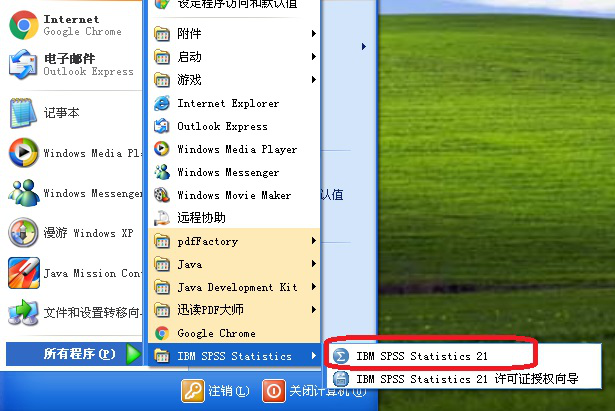Image resolution: width=615 pixels, height=411 pixels.
Task: Click the 'pdfFactory' label text
Action: tap(207, 241)
